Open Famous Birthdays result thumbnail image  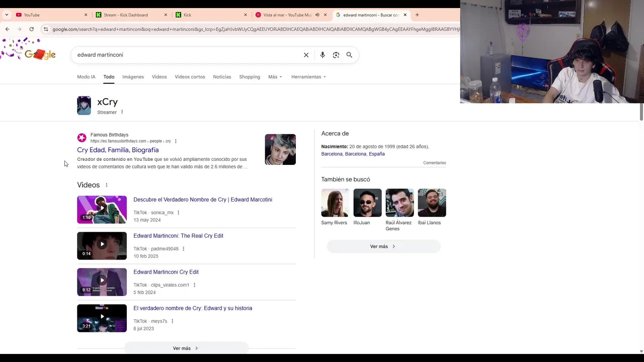280,149
